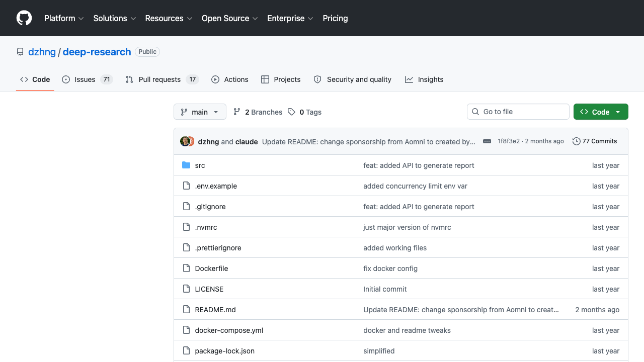Switch to the Pull requests tab
Viewport: 644px width, 362px height.
tap(162, 79)
